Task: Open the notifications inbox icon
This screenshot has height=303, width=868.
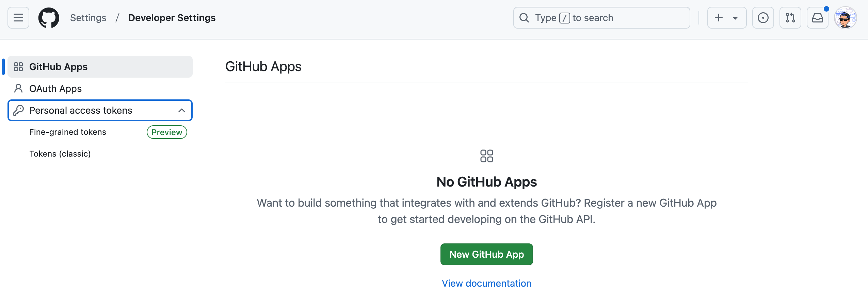Action: pyautogui.click(x=817, y=18)
